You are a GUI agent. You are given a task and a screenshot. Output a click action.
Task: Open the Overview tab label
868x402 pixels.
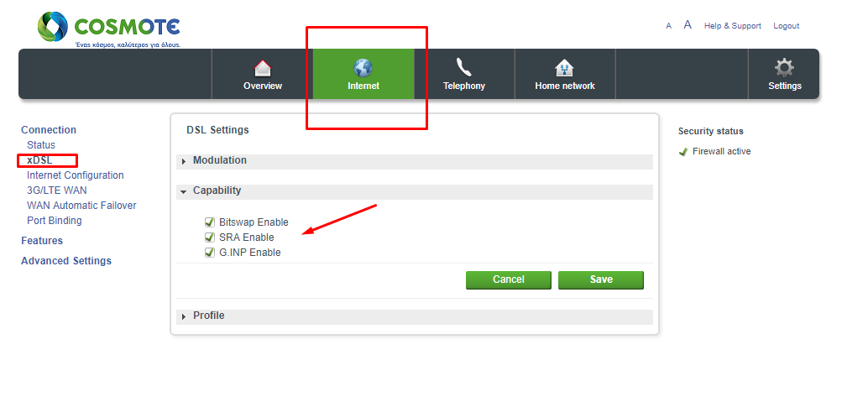(263, 86)
